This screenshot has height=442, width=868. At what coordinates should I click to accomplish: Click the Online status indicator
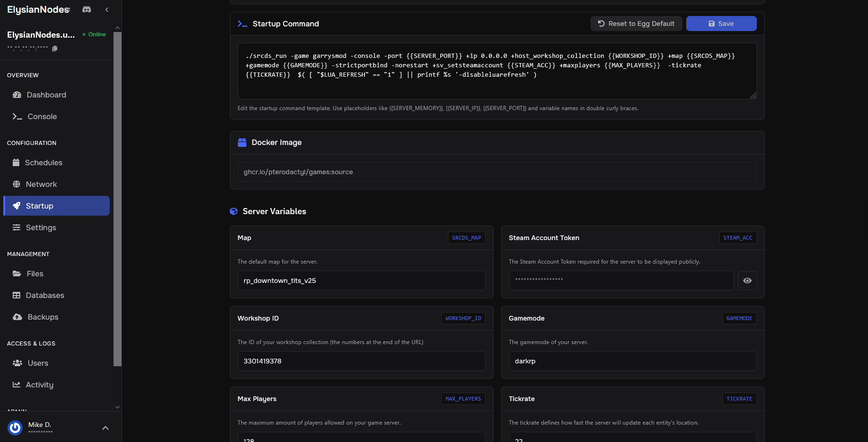pos(94,34)
